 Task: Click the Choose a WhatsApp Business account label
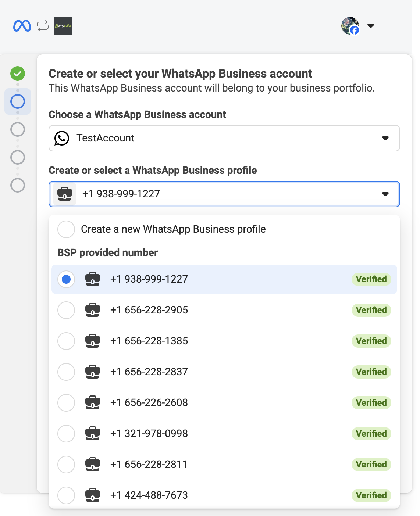[x=137, y=115]
